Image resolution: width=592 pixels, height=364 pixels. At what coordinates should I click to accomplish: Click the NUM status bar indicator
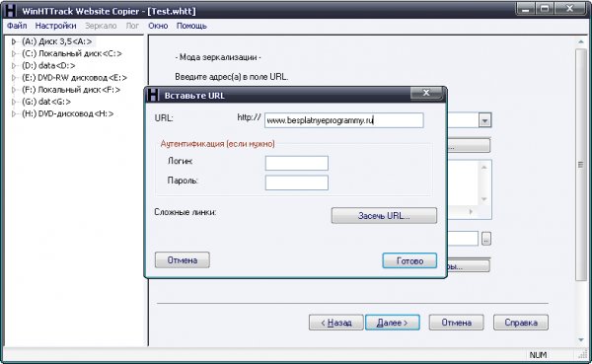point(538,355)
